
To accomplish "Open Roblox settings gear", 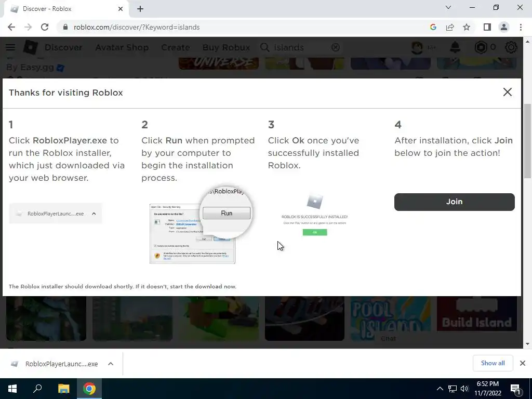I will pos(511,47).
